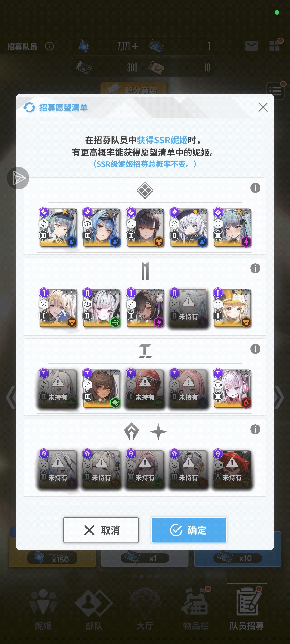The width and height of the screenshot is (290, 644).
Task: Click the info icon for Pilgrim row
Action: click(255, 429)
